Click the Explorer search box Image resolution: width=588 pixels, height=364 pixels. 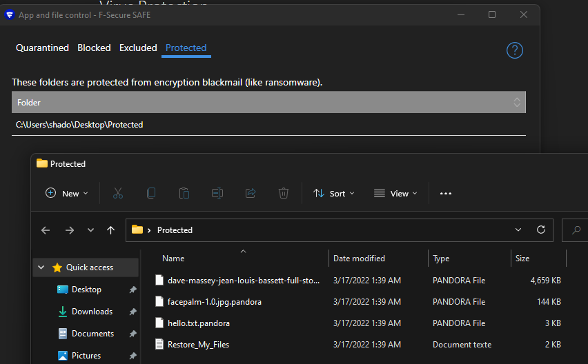point(575,230)
